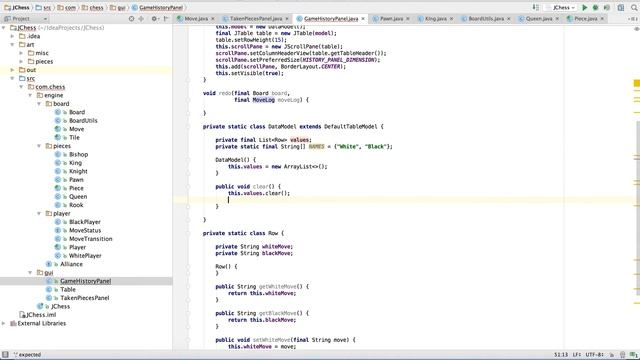Click Scroll from Source target icon
The width and height of the screenshot is (640, 360).
click(131, 19)
